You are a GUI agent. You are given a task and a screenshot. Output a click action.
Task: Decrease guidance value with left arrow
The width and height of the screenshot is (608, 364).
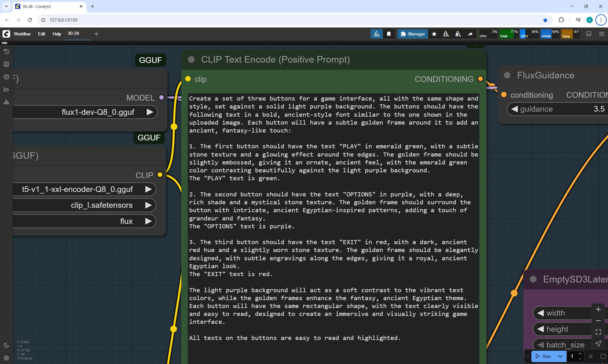pyautogui.click(x=515, y=109)
